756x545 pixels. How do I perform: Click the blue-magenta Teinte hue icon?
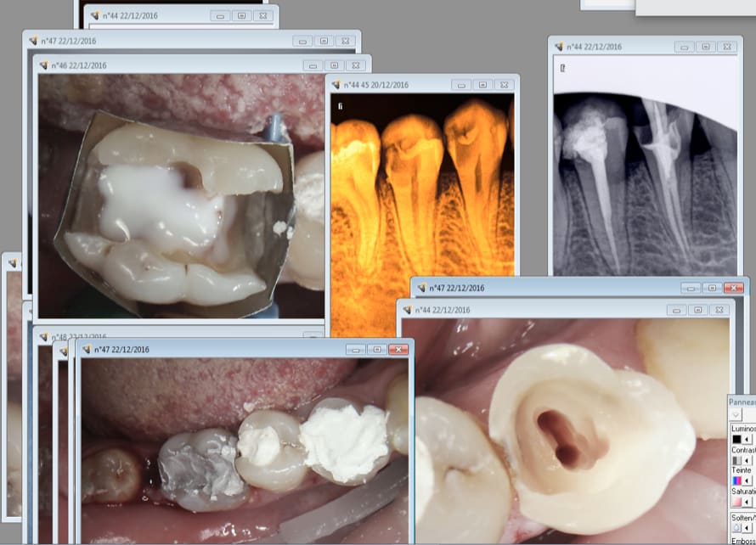tap(736, 480)
